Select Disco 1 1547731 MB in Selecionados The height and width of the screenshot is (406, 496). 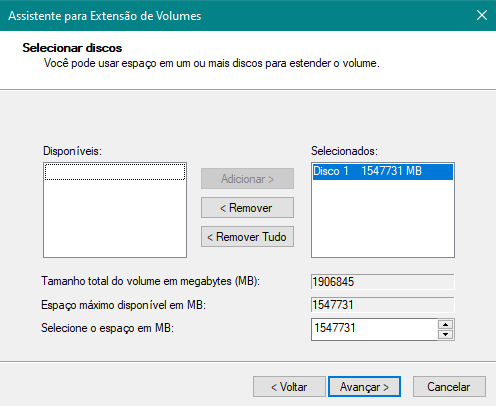[383, 171]
